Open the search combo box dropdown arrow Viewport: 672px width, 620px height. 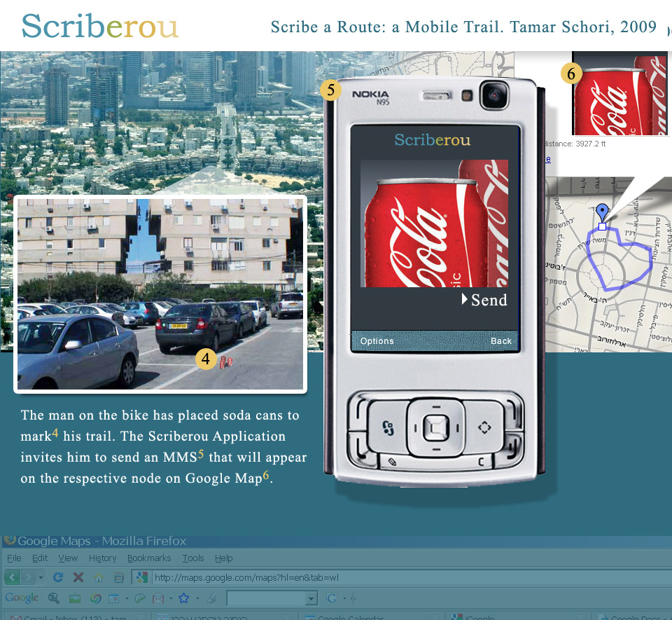tap(311, 598)
